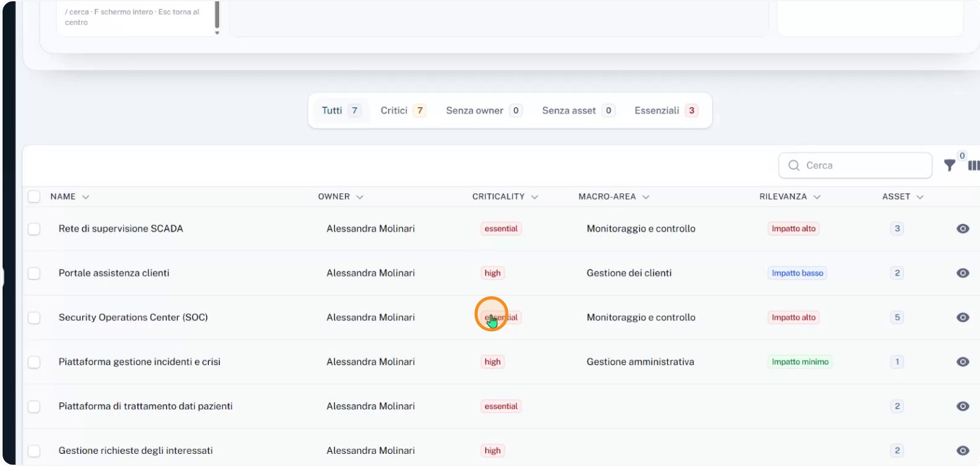
Task: Focus the Cerca search field
Action: pos(855,165)
